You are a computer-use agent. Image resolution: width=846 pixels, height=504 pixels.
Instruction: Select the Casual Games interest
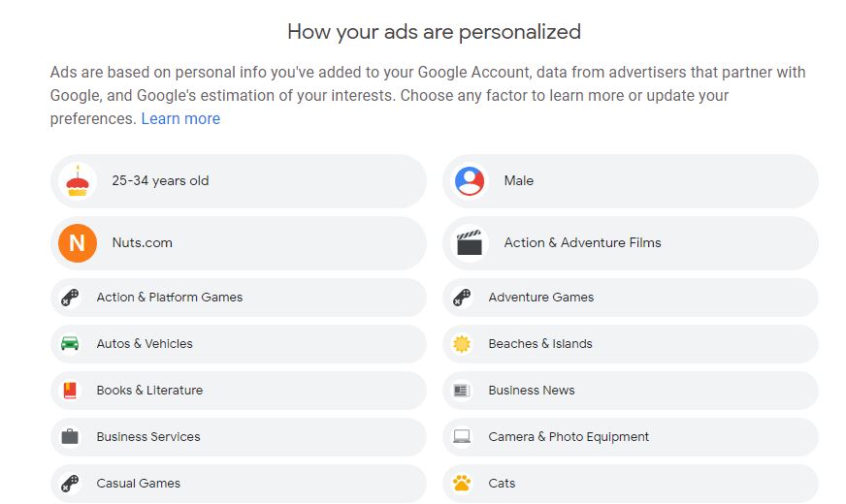[139, 484]
